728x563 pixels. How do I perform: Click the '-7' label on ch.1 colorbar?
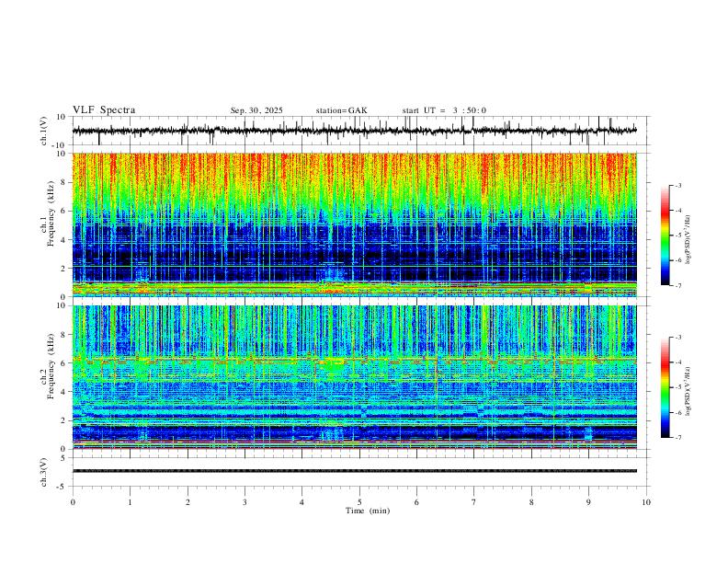(677, 286)
